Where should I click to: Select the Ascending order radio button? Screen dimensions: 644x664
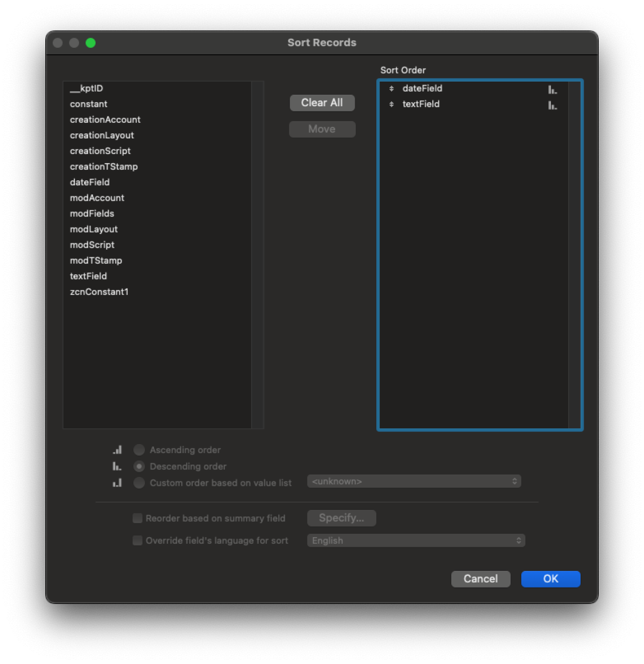click(x=138, y=450)
